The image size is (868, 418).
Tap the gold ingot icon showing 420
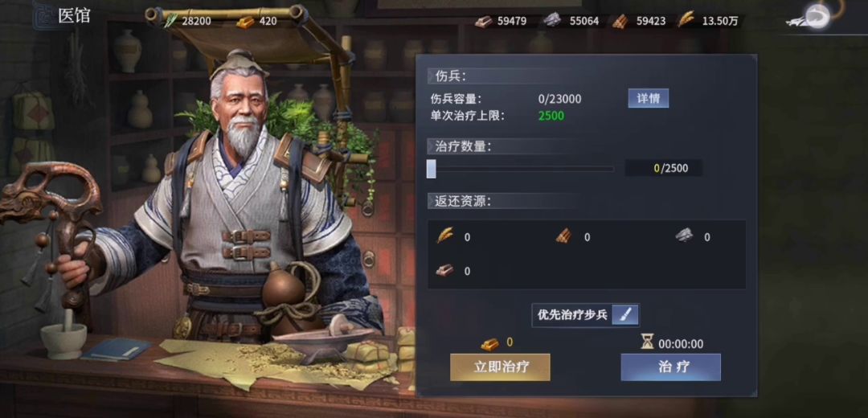pyautogui.click(x=245, y=22)
